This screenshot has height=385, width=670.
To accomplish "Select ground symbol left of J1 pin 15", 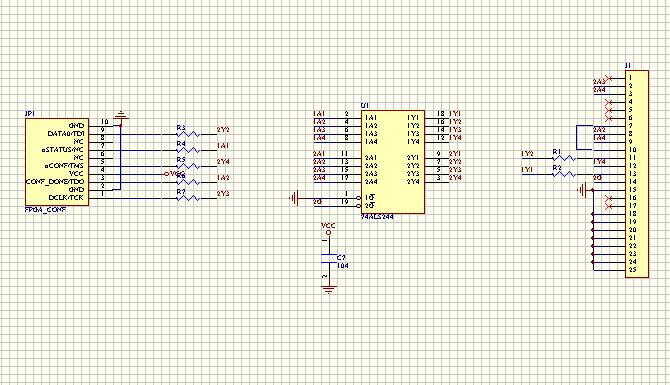I will click(583, 190).
